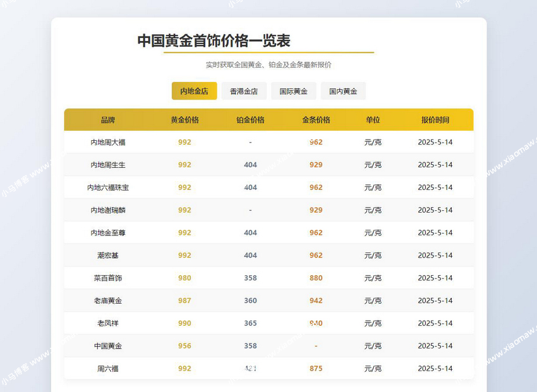Click platinum price 358 for 菜百首饰
The height and width of the screenshot is (392, 537).
[x=250, y=278]
